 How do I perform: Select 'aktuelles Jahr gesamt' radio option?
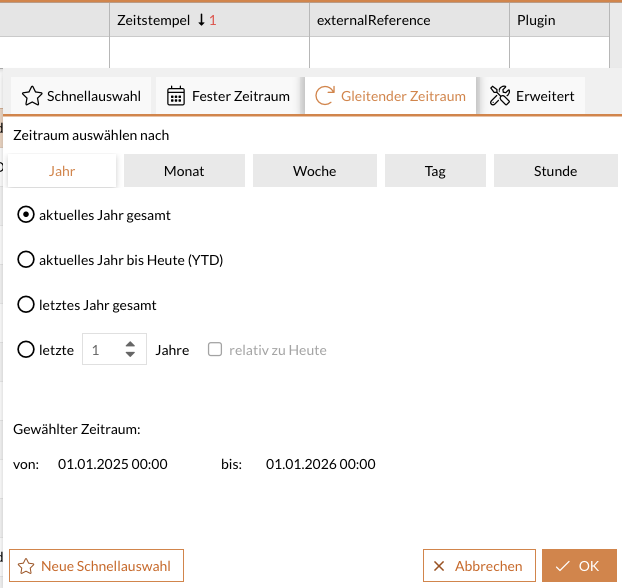pos(26,215)
